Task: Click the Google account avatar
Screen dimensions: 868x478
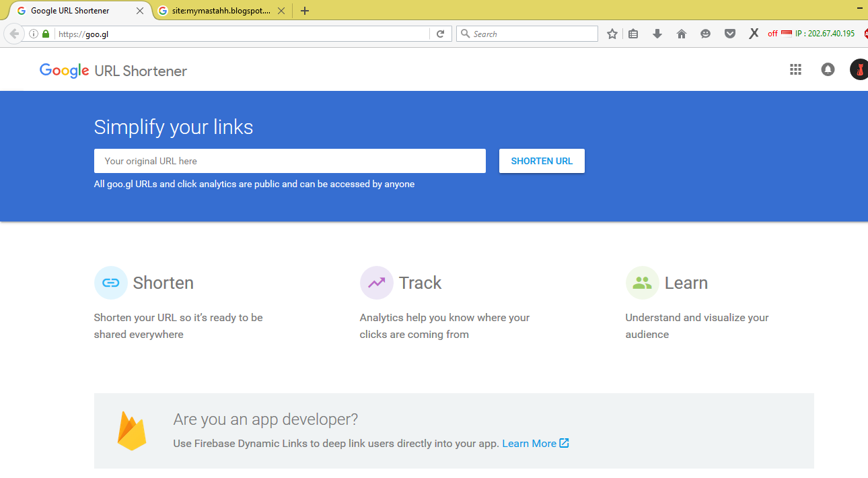Action: click(859, 69)
